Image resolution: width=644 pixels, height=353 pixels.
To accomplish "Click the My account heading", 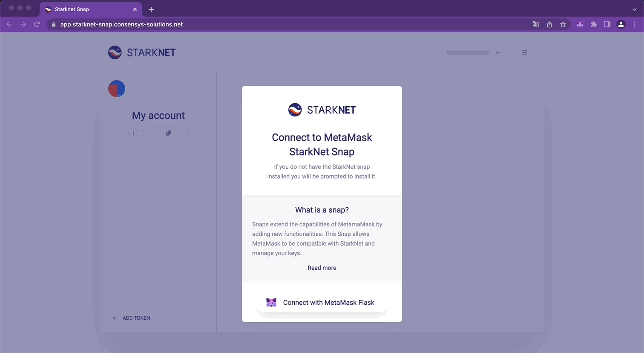I will click(158, 116).
